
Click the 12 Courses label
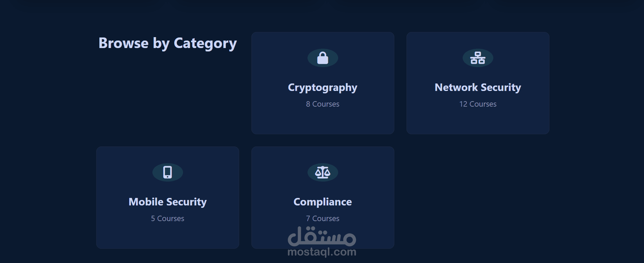[x=478, y=104]
